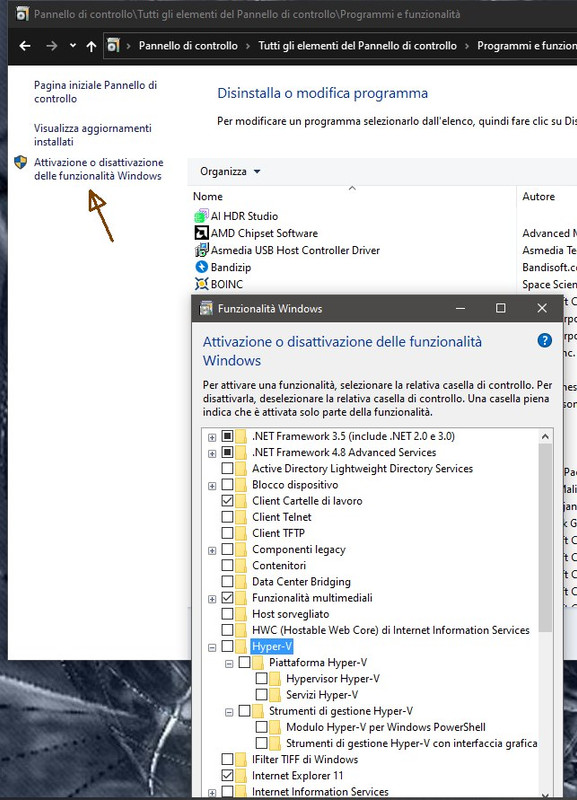The image size is (577, 800).
Task: Select the highlighted Hyper-V tree label
Action: [272, 646]
